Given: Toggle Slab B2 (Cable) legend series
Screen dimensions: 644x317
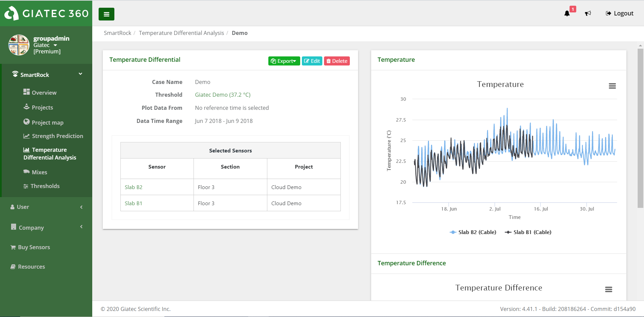Looking at the screenshot, I should click(x=473, y=232).
